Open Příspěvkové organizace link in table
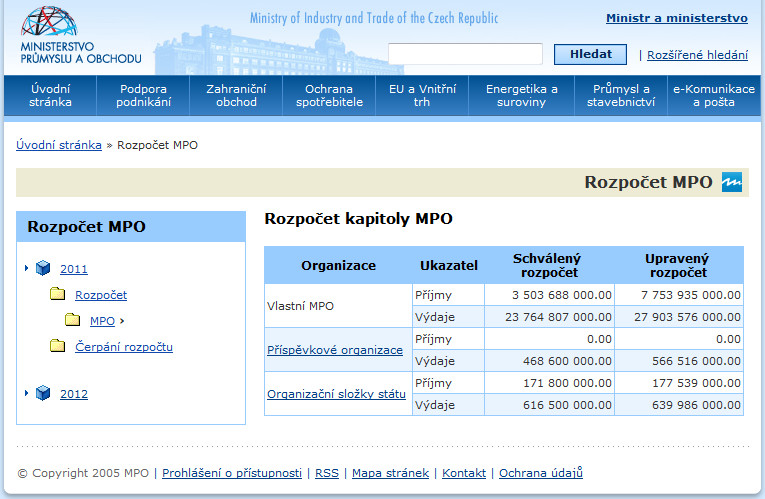Image resolution: width=765 pixels, height=499 pixels. [334, 350]
